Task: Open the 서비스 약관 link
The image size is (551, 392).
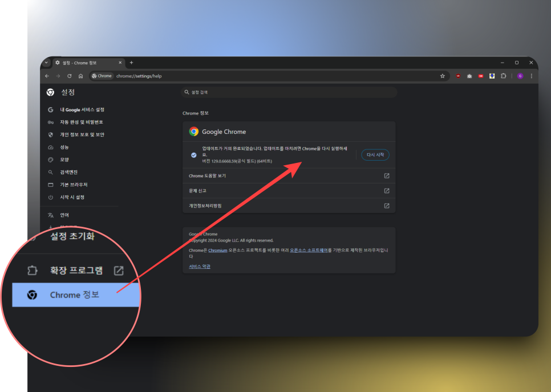Action: coord(200,266)
